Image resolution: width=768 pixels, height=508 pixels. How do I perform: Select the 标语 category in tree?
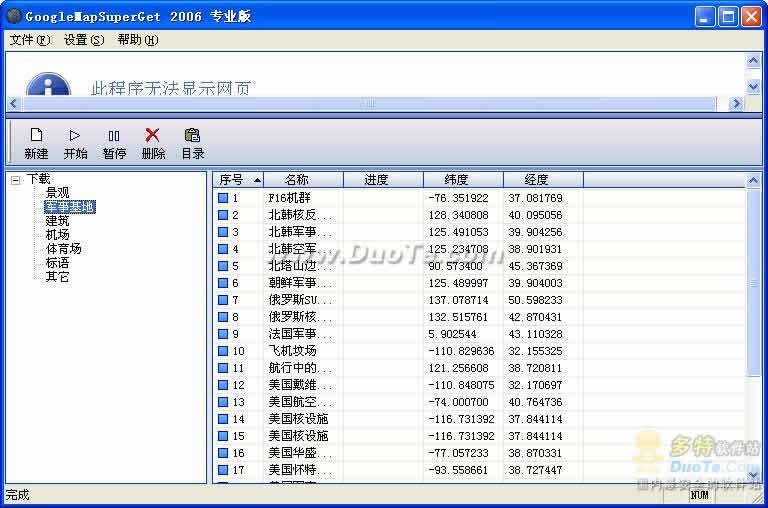click(x=57, y=263)
